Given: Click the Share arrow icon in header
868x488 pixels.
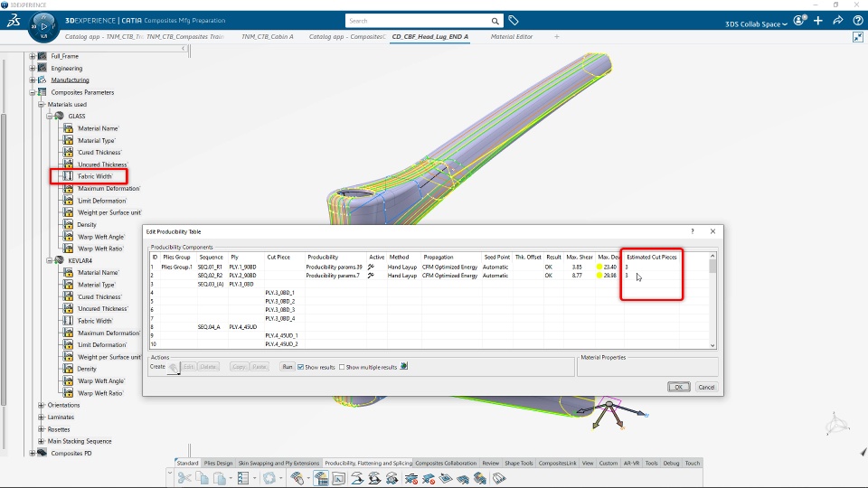Looking at the screenshot, I should 838,21.
